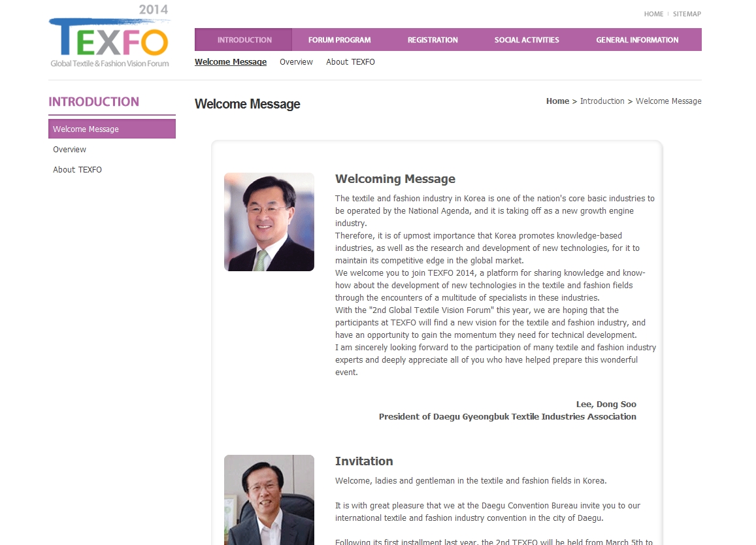Open Overview in the left sidebar
756x545 pixels.
click(69, 150)
